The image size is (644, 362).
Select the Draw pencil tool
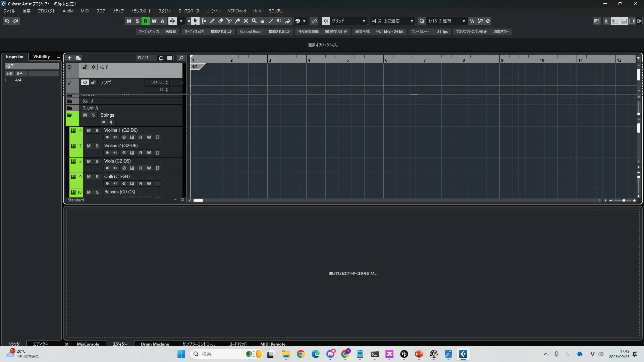[x=212, y=21]
